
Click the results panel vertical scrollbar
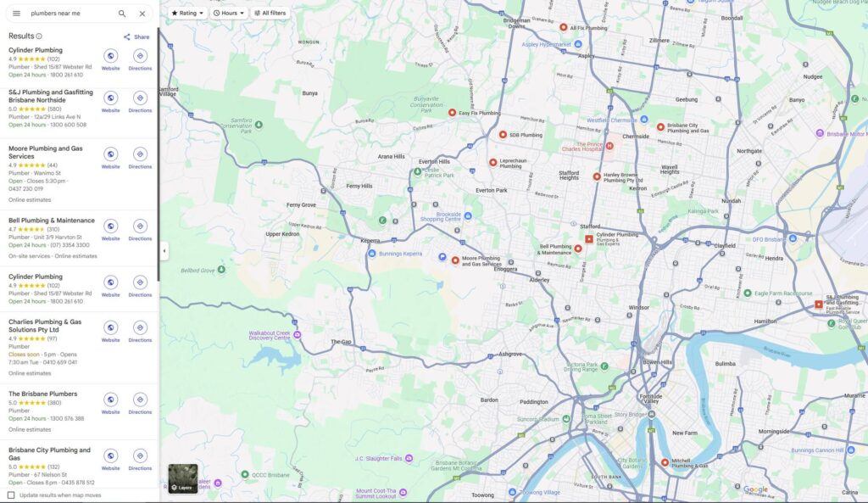coord(159,155)
